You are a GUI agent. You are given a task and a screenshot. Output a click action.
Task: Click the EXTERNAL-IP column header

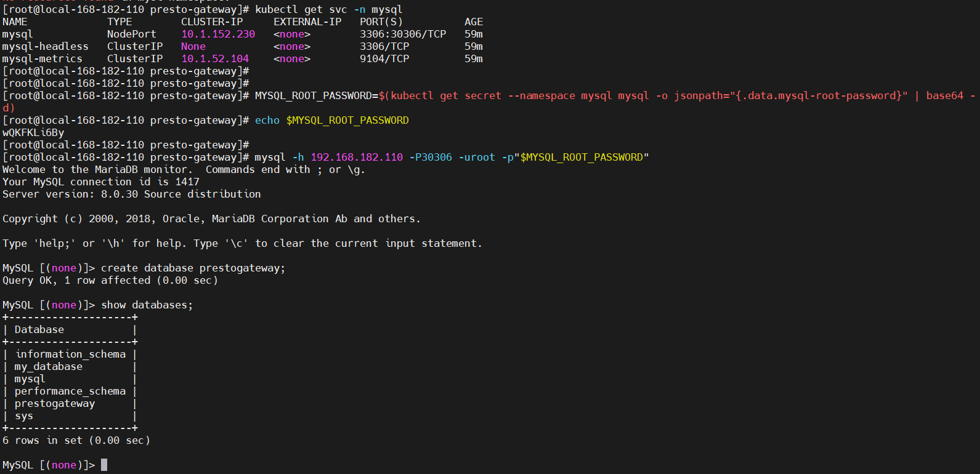(307, 22)
